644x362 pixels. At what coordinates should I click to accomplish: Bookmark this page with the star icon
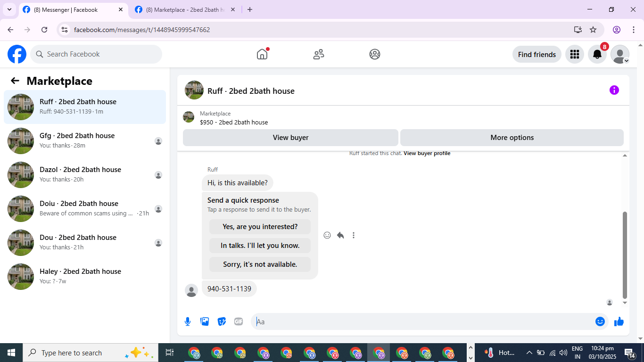tap(593, 30)
